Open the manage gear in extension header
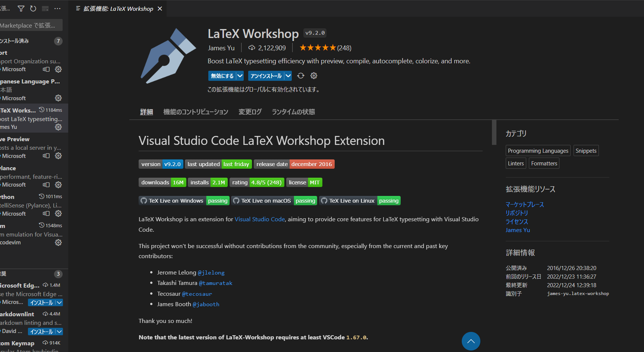 tap(314, 76)
